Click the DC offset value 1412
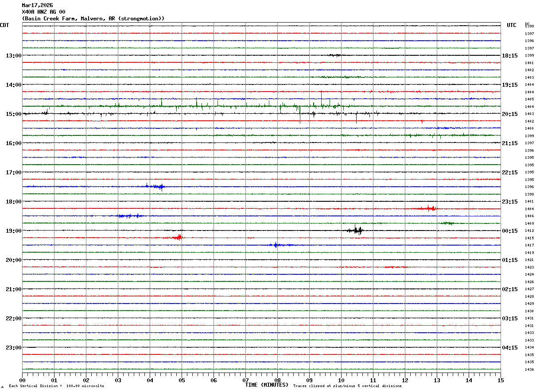The width and height of the screenshot is (536, 392). [x=529, y=231]
